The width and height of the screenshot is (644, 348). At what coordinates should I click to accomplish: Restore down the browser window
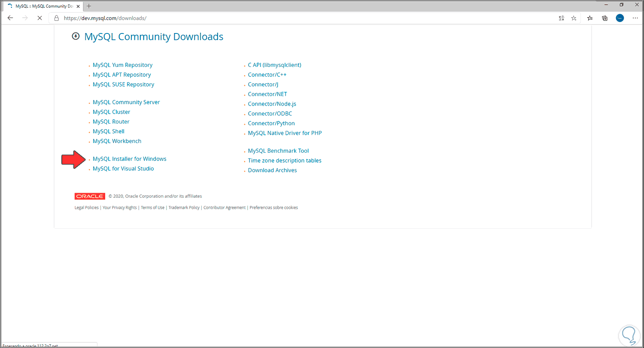tap(621, 5)
